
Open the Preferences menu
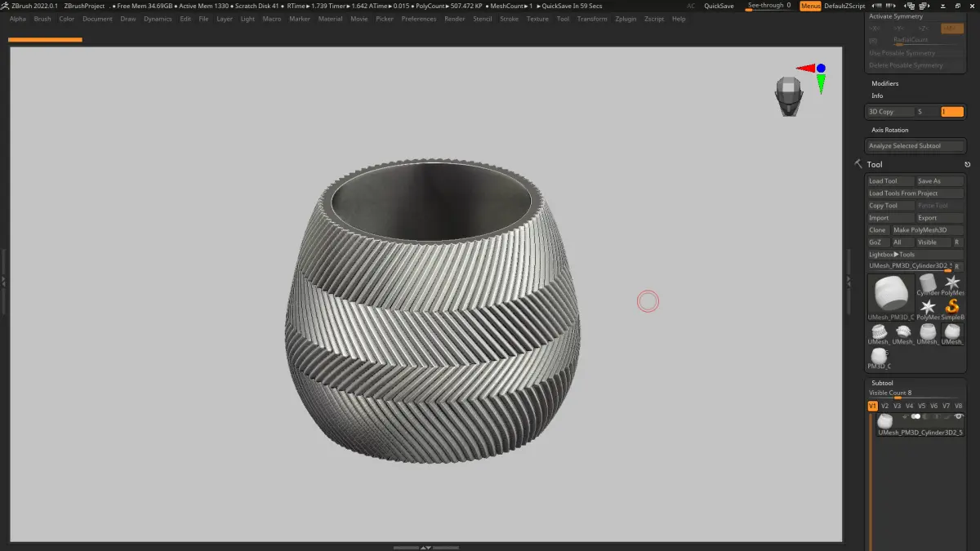point(419,19)
